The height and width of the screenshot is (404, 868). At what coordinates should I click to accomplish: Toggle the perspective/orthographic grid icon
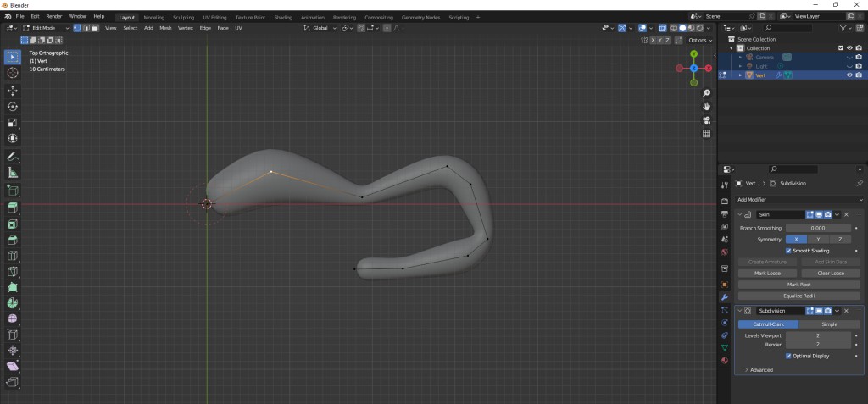(x=706, y=133)
